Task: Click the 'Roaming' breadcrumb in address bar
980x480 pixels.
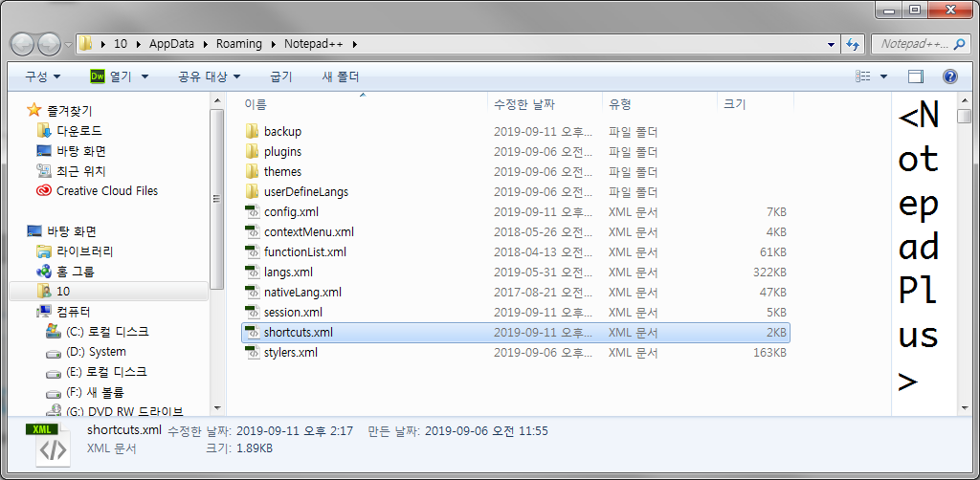Action: tap(238, 44)
